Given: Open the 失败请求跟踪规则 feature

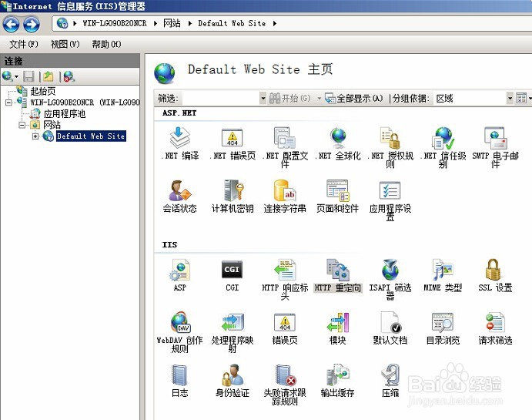Looking at the screenshot, I should tap(285, 385).
